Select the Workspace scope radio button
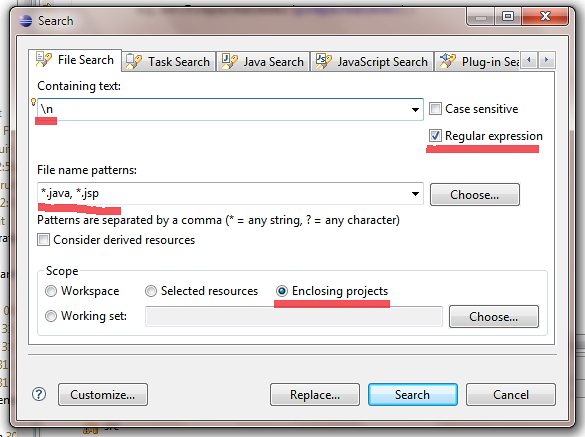Screen dimensions: 585x437 coord(51,291)
